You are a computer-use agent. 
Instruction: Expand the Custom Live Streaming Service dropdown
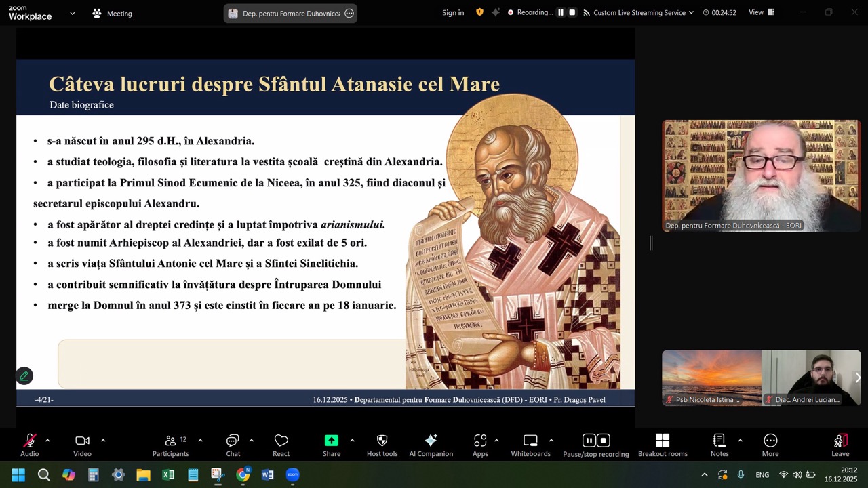click(691, 12)
